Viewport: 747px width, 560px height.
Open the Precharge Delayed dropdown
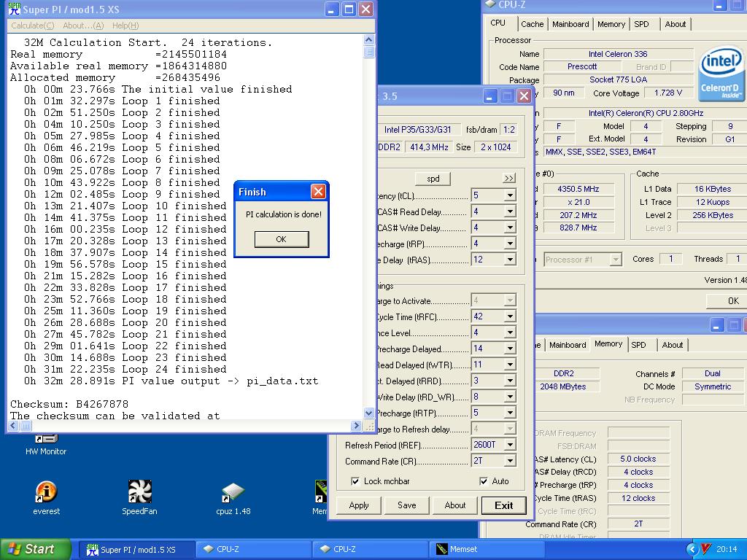(x=510, y=349)
